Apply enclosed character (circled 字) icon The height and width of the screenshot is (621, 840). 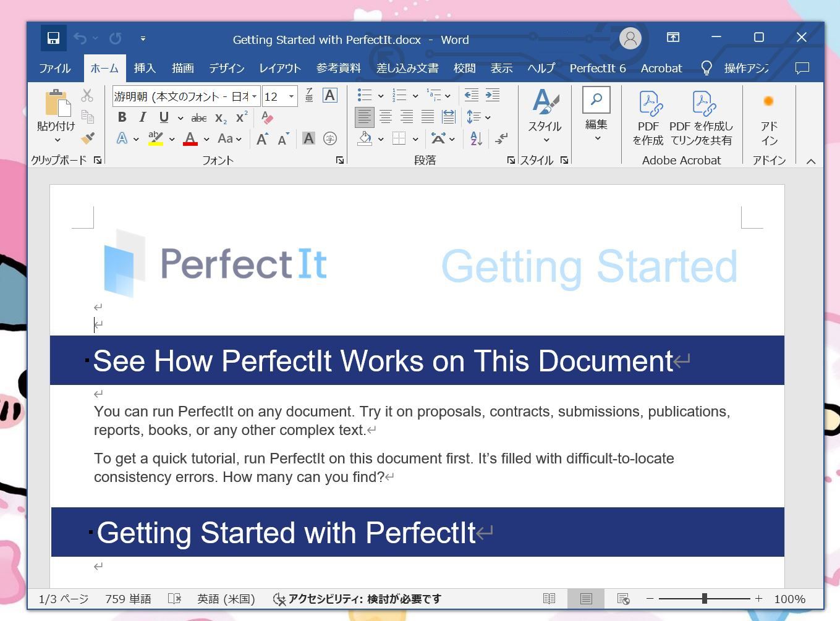click(x=330, y=138)
